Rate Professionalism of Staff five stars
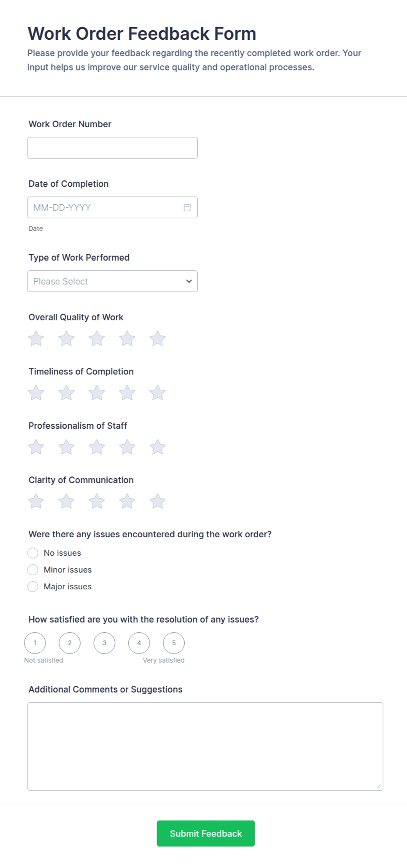The width and height of the screenshot is (407, 868). (x=158, y=447)
